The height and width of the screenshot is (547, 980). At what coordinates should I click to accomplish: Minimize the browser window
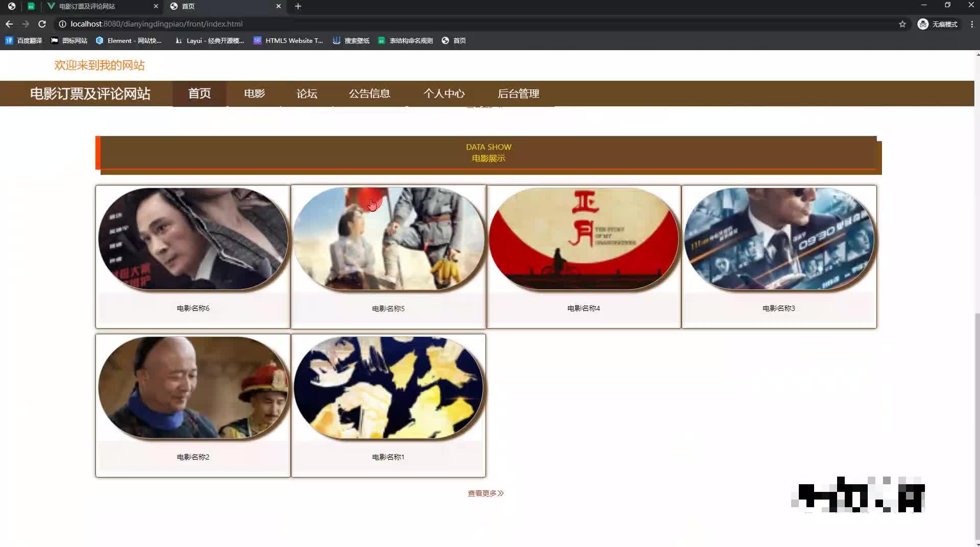(924, 5)
